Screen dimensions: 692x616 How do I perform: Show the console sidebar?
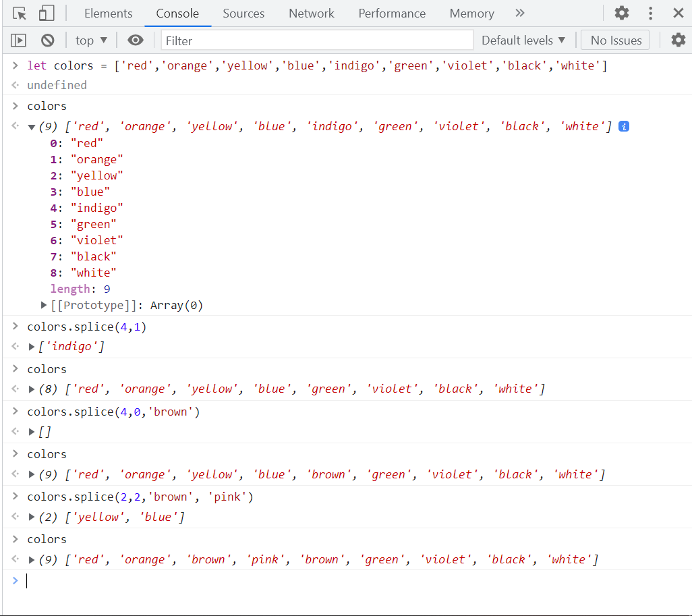18,40
